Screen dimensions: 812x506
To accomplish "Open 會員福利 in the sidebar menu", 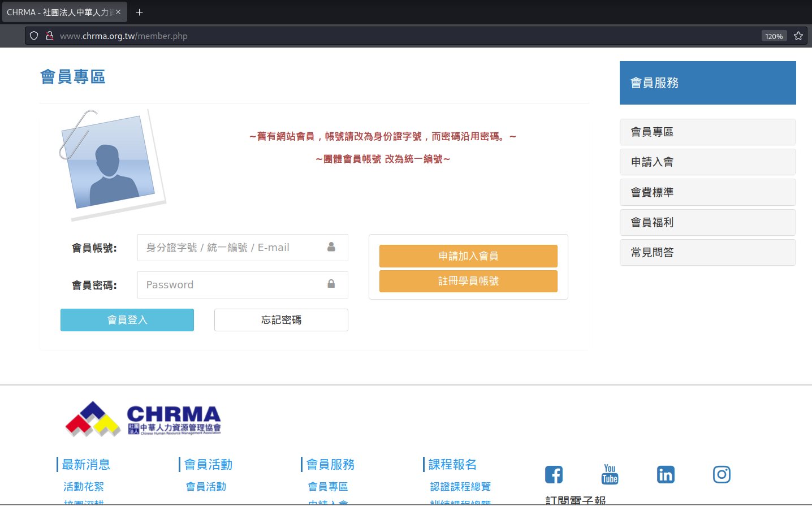I will [x=708, y=222].
